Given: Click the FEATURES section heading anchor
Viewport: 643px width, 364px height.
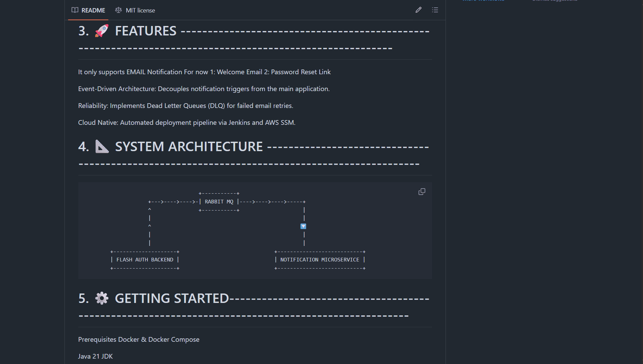Looking at the screenshot, I should [145, 31].
